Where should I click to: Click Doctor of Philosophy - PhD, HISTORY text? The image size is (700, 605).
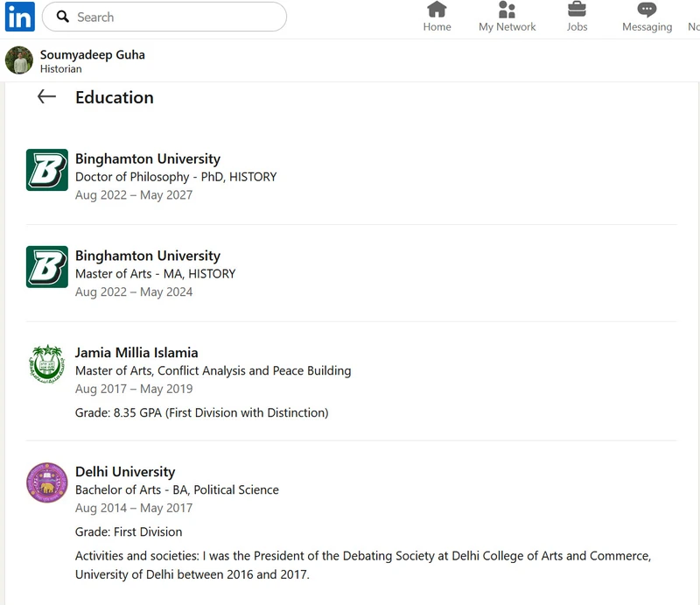click(176, 177)
